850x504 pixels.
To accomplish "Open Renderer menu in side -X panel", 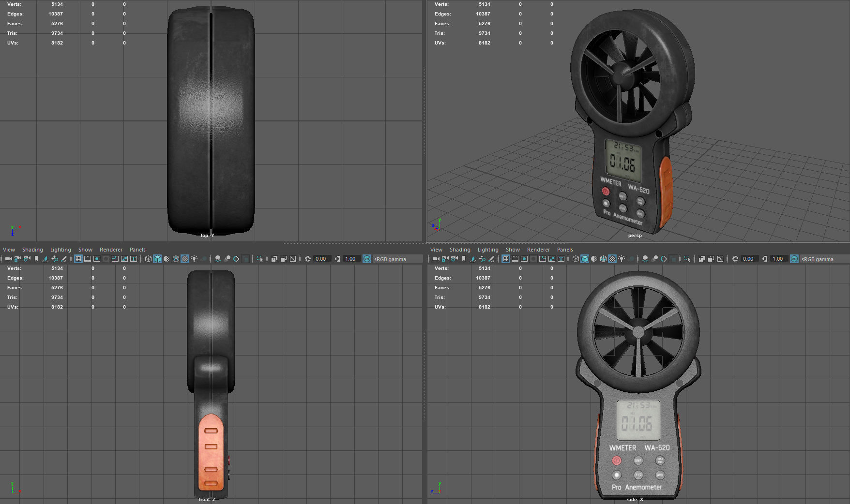I will tap(538, 250).
